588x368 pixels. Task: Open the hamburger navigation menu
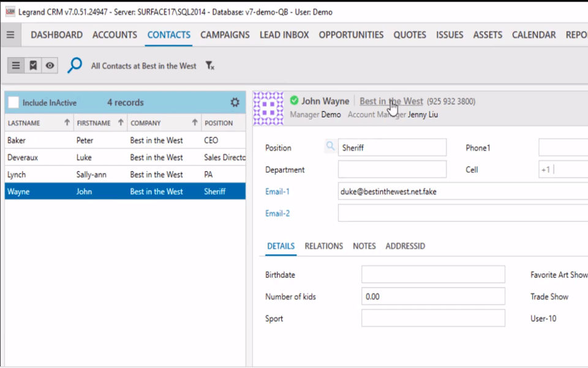pyautogui.click(x=10, y=35)
